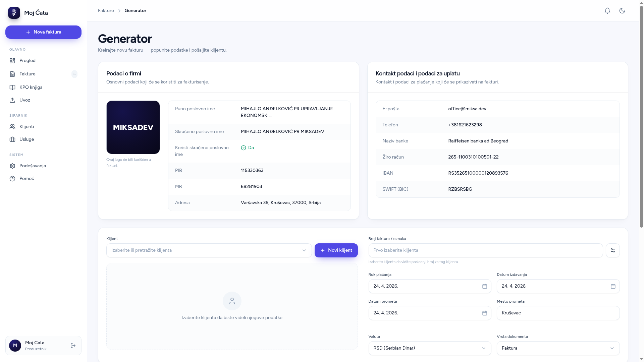The height and width of the screenshot is (362, 644).
Task: Click the Usluge briefcase icon
Action: pyautogui.click(x=12, y=139)
